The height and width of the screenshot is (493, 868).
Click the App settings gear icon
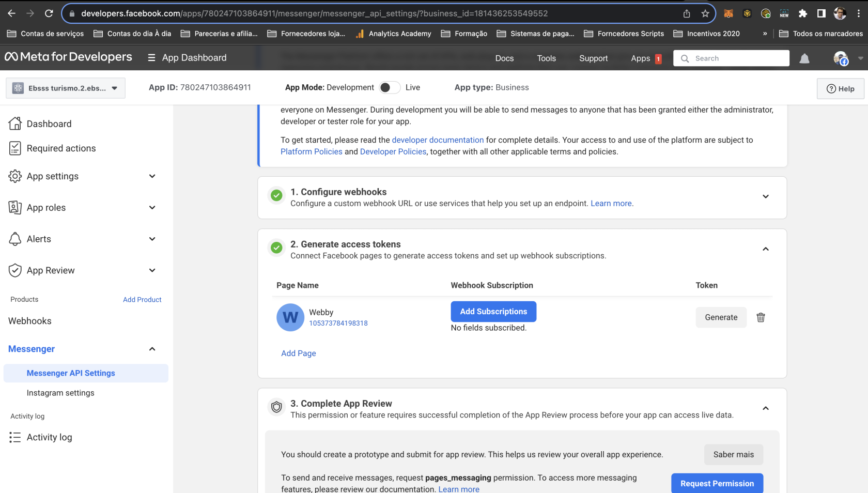click(15, 176)
